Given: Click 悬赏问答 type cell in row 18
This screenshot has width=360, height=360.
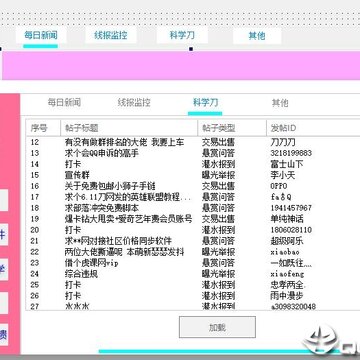Looking at the screenshot, I should [x=218, y=208].
